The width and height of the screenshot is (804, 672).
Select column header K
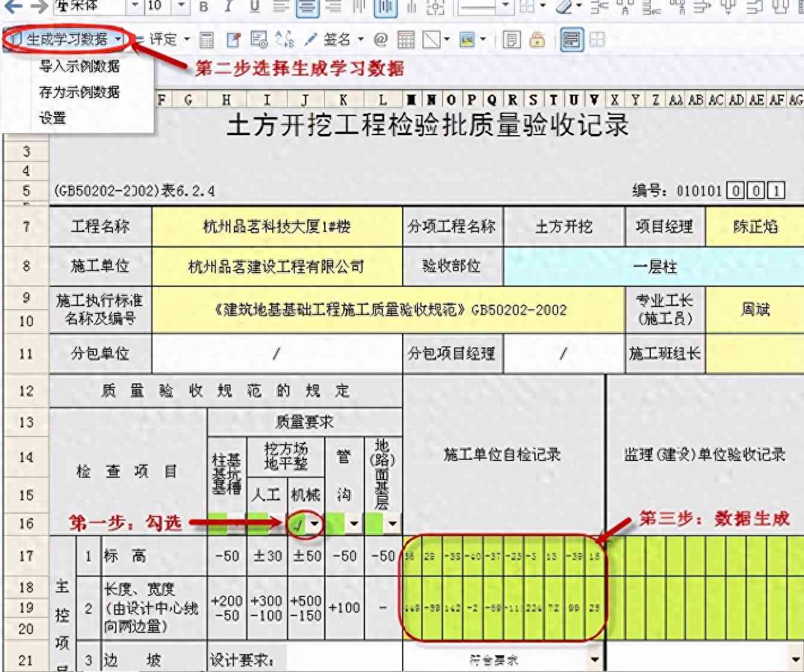[x=343, y=100]
